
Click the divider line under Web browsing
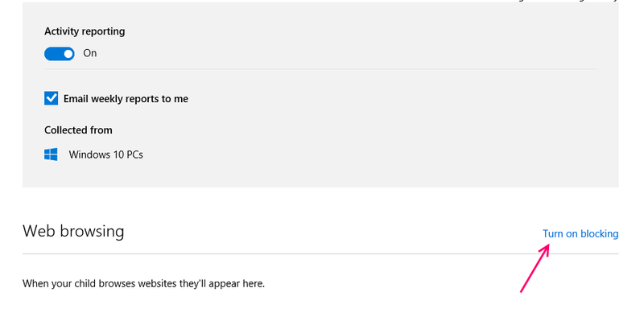coord(320,253)
